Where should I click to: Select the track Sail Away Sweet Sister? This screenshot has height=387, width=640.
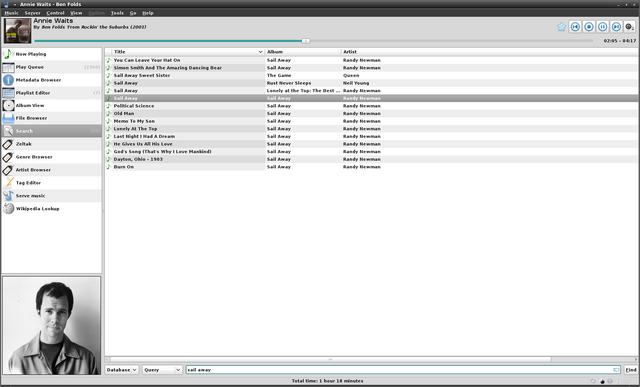coord(142,76)
